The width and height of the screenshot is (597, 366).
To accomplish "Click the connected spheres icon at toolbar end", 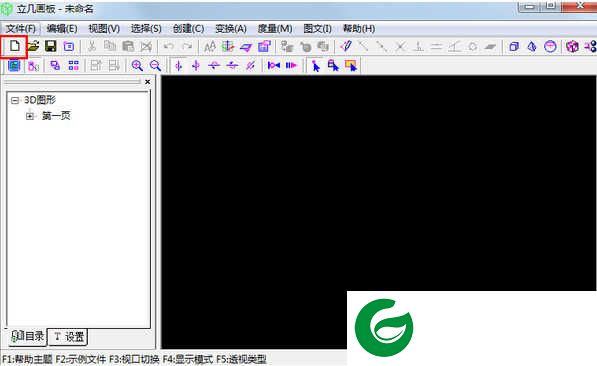I will tap(591, 46).
